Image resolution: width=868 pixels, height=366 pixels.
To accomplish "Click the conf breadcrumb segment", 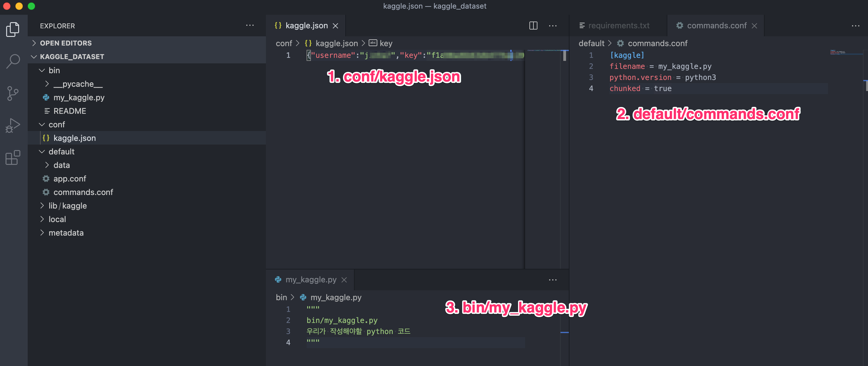I will tap(284, 43).
